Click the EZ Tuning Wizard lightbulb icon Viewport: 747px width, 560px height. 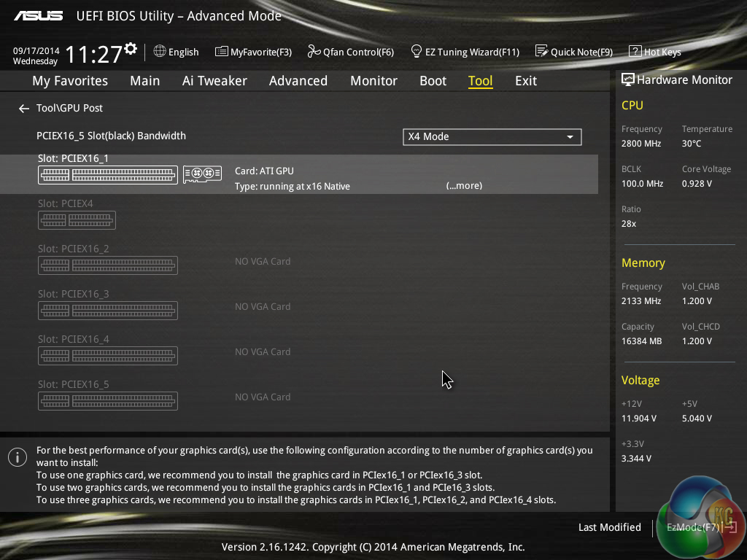click(416, 51)
